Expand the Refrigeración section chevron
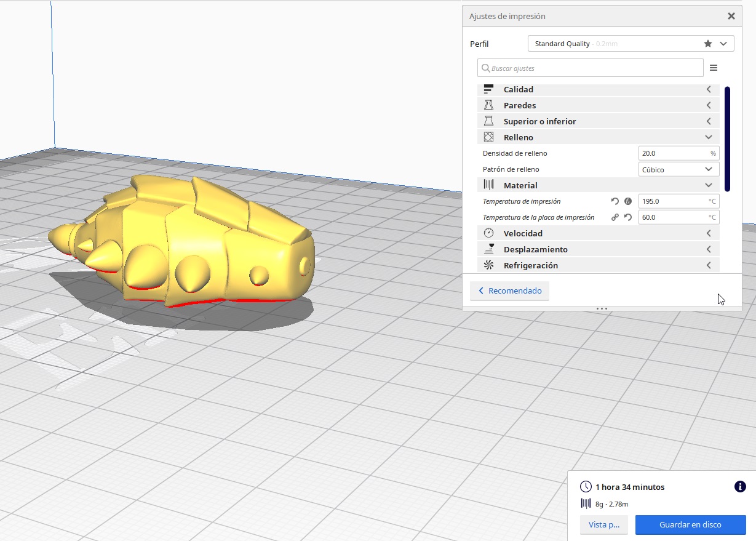Viewport: 756px width, 541px height. pyautogui.click(x=709, y=265)
